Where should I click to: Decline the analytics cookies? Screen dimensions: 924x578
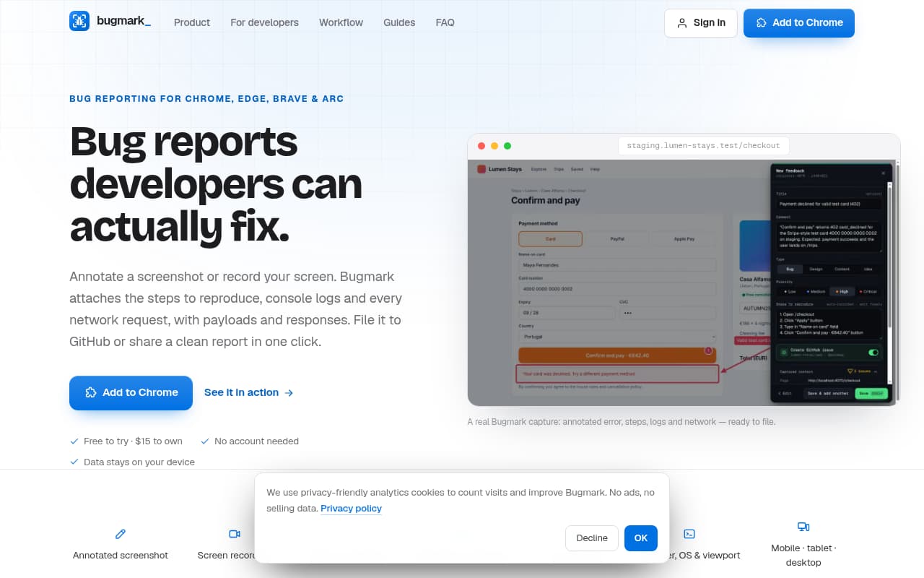tap(592, 538)
